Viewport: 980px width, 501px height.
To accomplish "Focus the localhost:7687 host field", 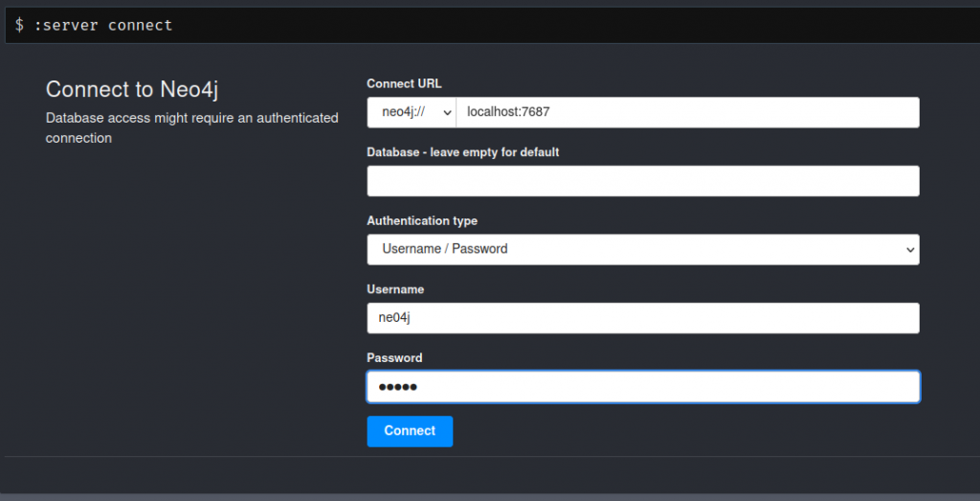I will [687, 112].
